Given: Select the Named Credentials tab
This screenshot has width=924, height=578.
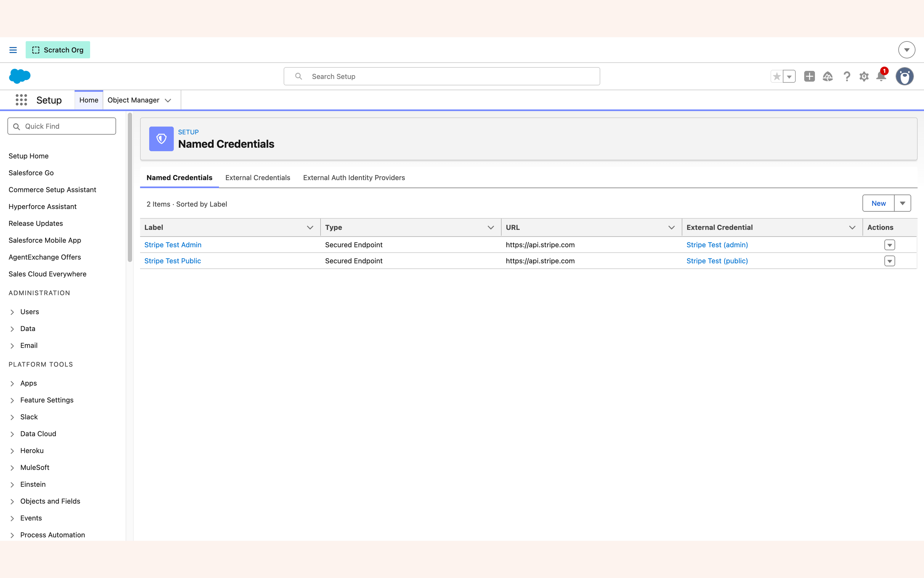Looking at the screenshot, I should point(179,178).
